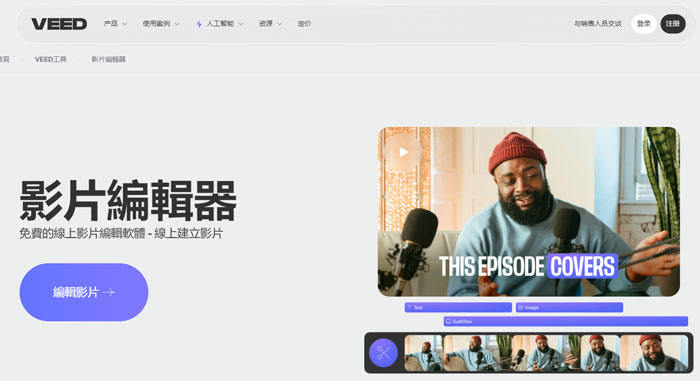The width and height of the screenshot is (700, 381).
Task: Select the purple Image track bar
Action: tap(569, 307)
